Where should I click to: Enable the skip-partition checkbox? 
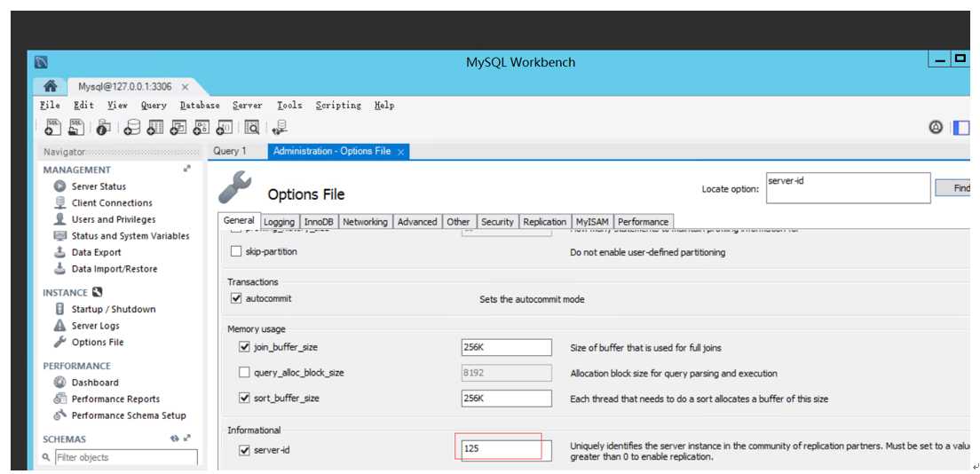pos(235,251)
